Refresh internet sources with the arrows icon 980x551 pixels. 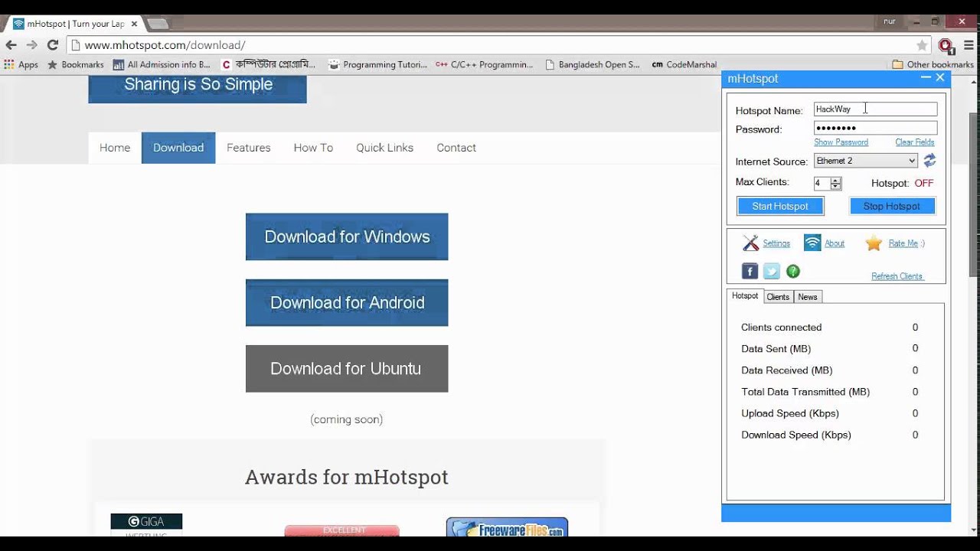point(929,161)
